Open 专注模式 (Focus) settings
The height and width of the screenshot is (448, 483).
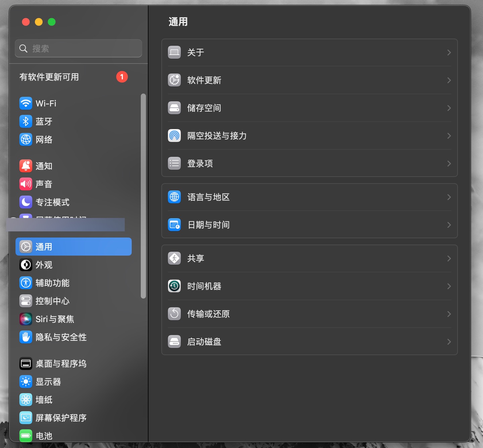tap(52, 202)
